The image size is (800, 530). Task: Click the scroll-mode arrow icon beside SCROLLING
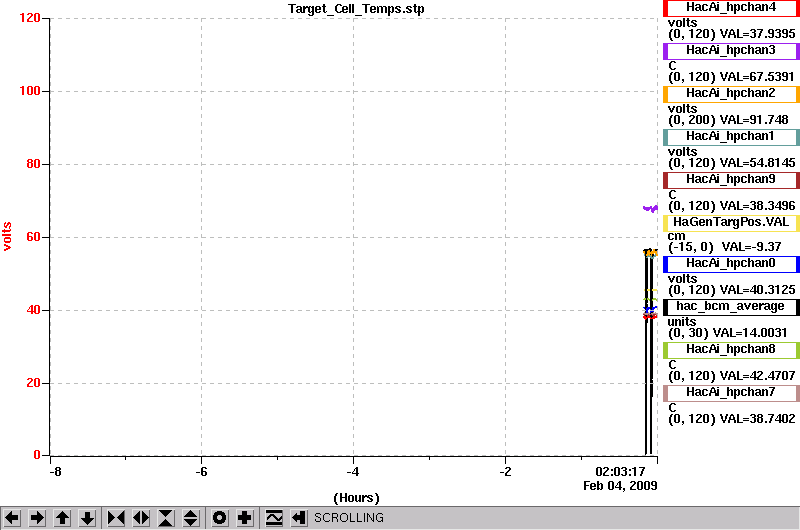tap(299, 518)
